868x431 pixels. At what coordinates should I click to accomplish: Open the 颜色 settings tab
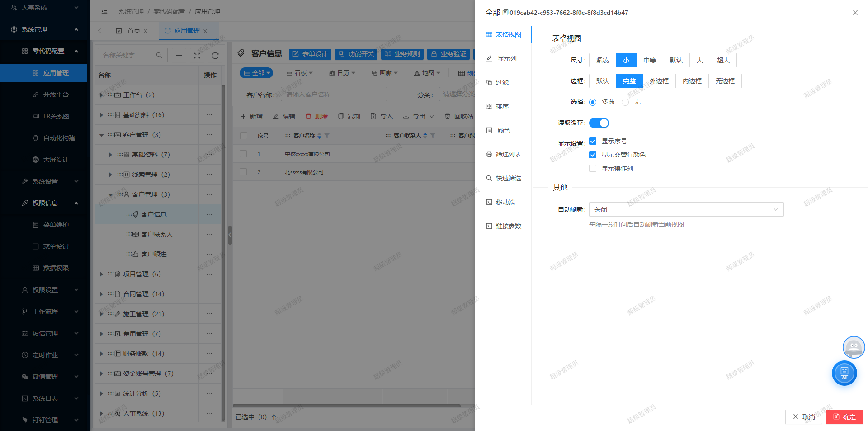(x=498, y=130)
